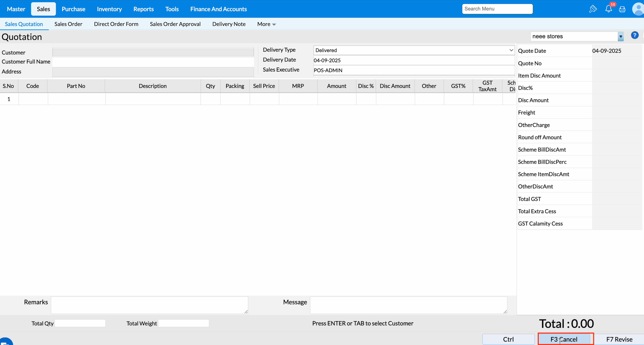644x345 pixels.
Task: Open the Inventory menu
Action: [109, 9]
